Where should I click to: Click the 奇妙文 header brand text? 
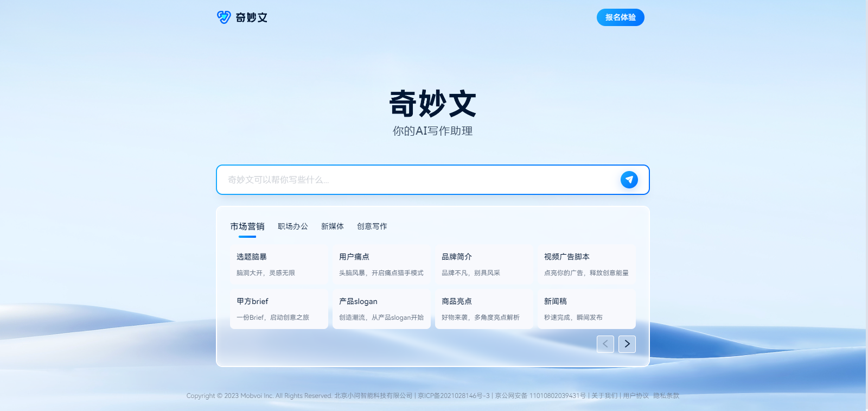point(251,17)
